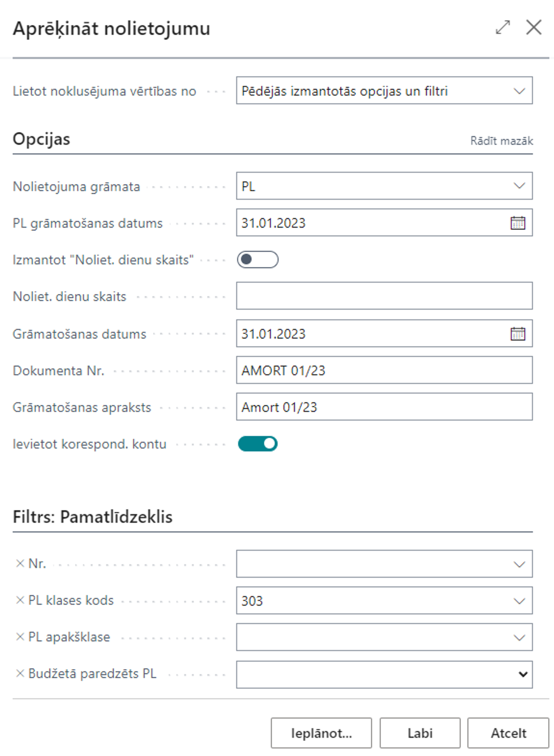The image size is (554, 756).
Task: Click Rādīt mazāk to collapse options
Action: tap(501, 141)
